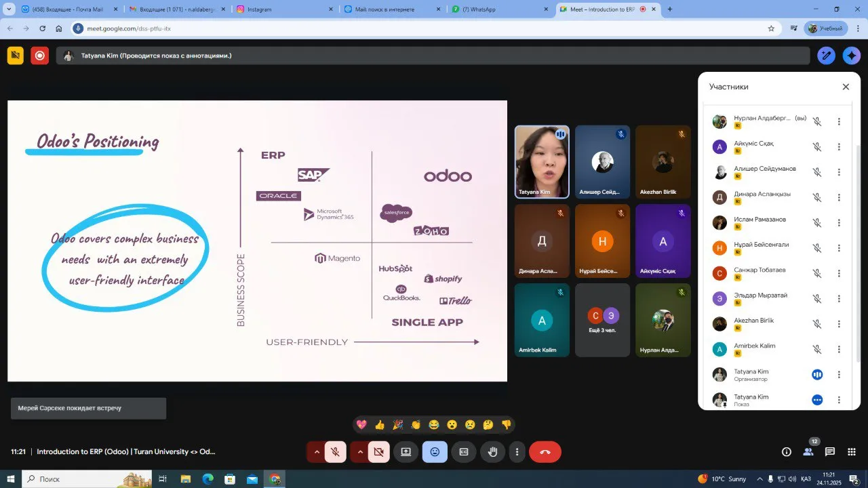Expand the camera video settings arrow
This screenshot has height=488, width=868.
click(x=359, y=451)
